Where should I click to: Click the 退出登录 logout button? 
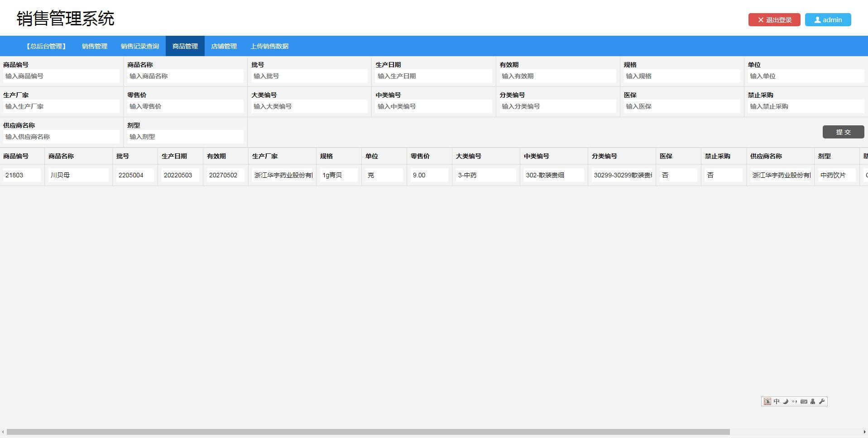coord(774,20)
